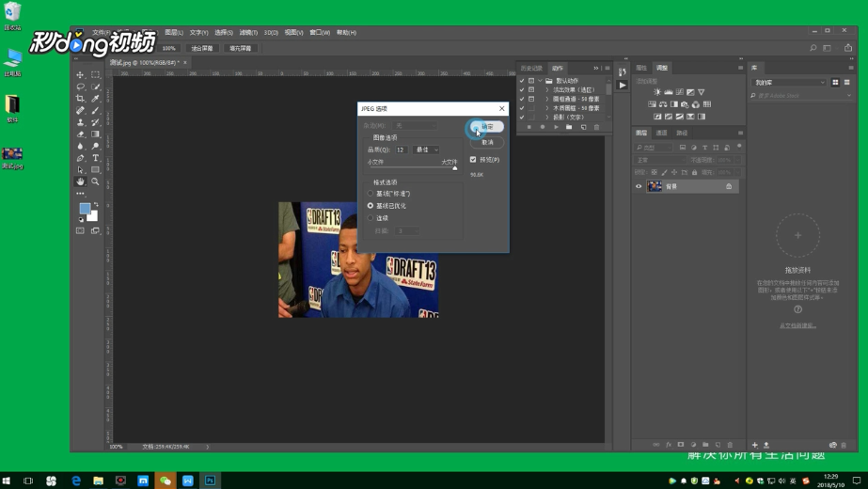Open the Libraries 我的库 dropdown
Screen dimensions: 868x489
tap(789, 83)
